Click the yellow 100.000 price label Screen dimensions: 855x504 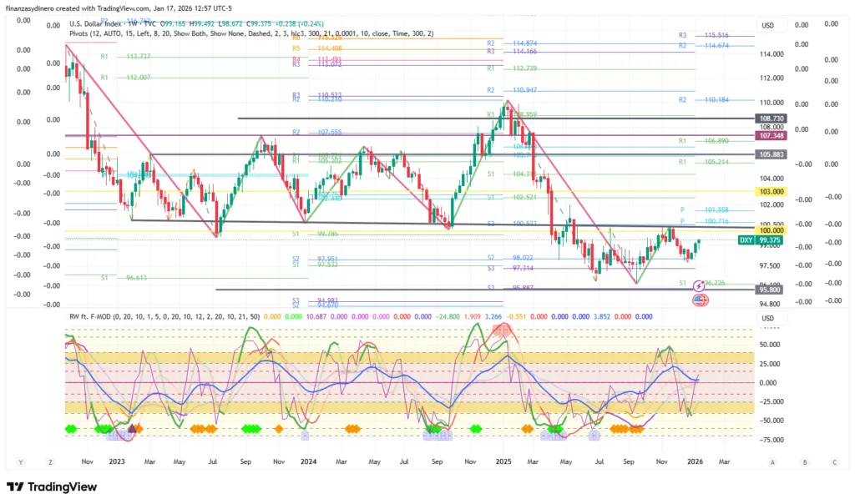[769, 229]
